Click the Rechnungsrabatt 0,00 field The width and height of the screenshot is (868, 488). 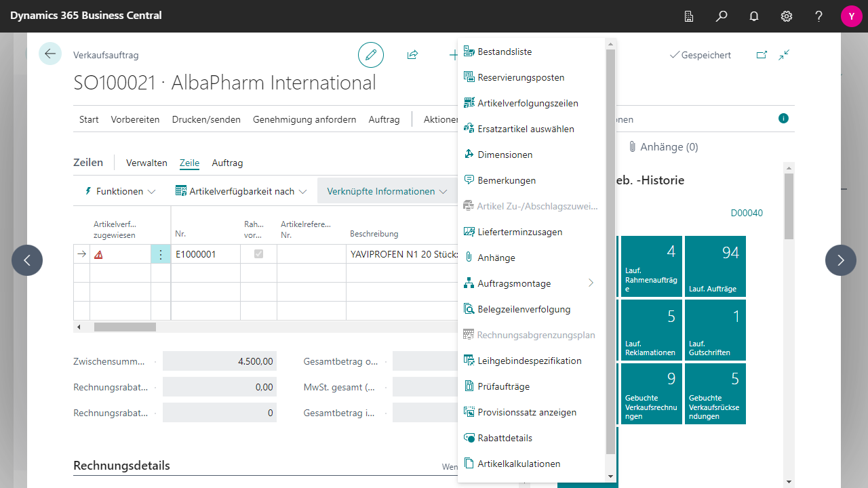[220, 387]
